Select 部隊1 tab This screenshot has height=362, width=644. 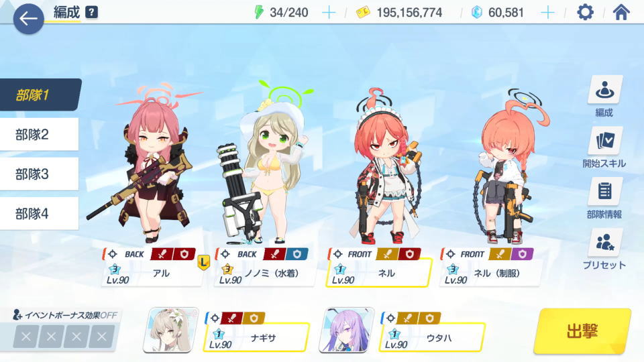pos(40,95)
